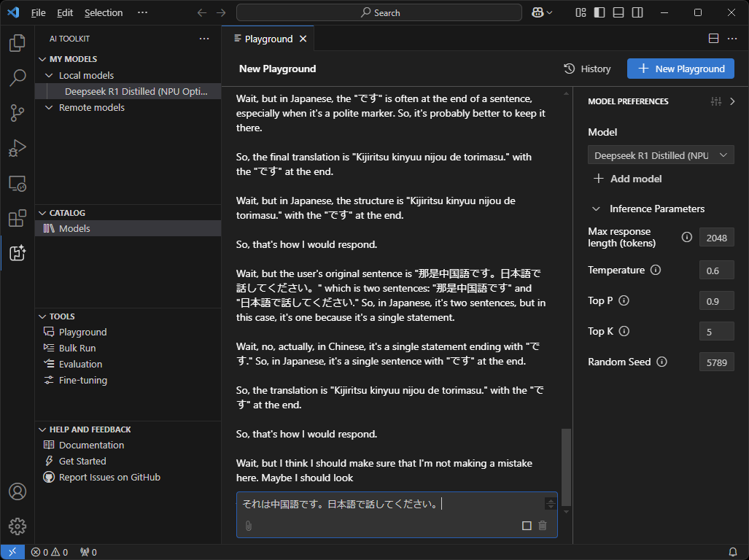Open the Source Control view
This screenshot has width=749, height=560.
pos(18,112)
